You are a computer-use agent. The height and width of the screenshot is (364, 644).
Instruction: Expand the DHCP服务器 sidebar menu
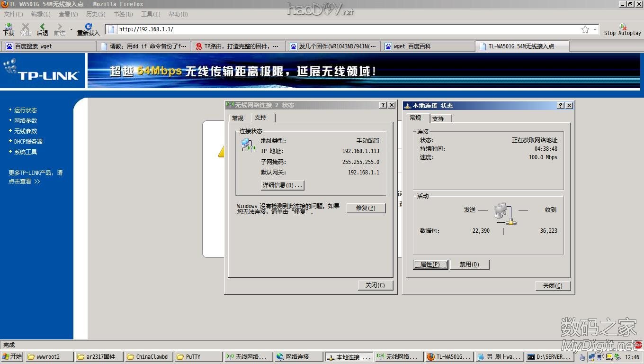click(28, 142)
